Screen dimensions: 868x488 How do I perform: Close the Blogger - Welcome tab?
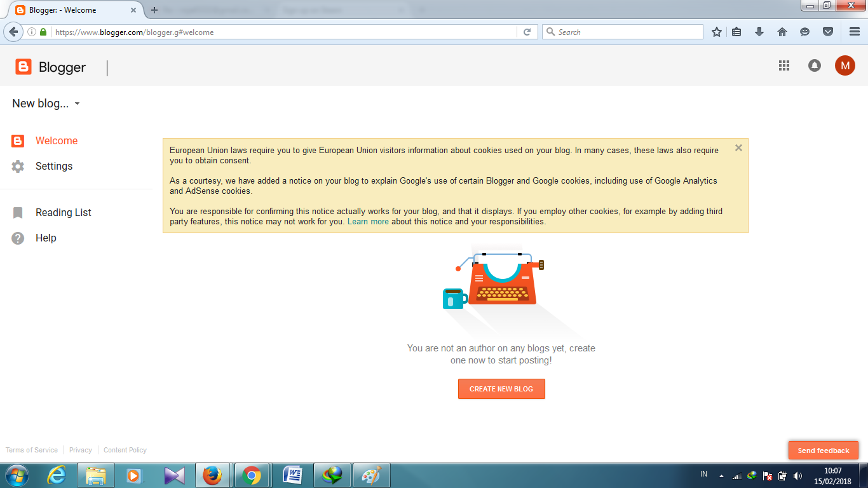tap(135, 10)
